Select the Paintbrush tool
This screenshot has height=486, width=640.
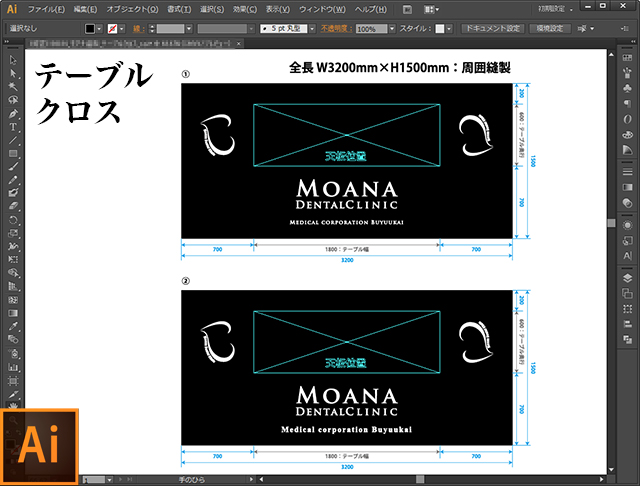point(13,166)
